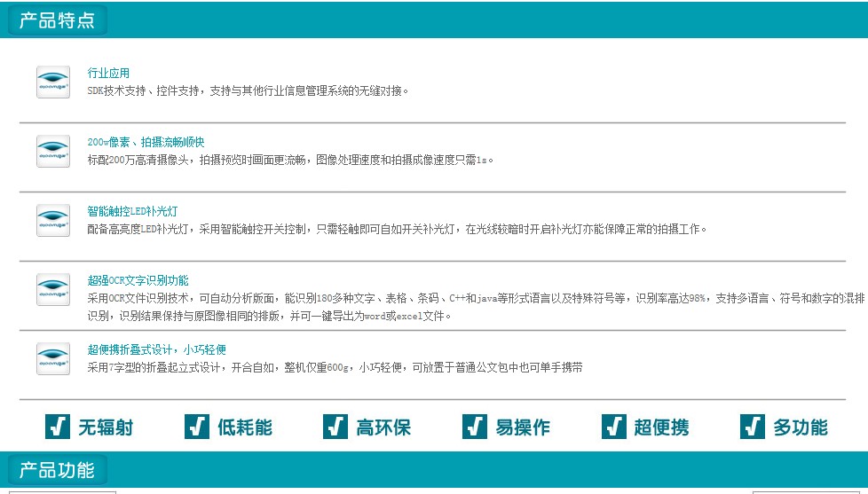
Task: Click the 200w像素、拍摄流畅顺快 heading link
Action: click(146, 142)
